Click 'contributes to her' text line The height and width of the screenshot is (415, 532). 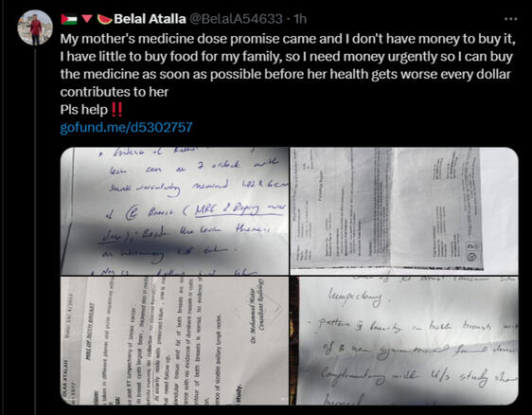pyautogui.click(x=115, y=92)
